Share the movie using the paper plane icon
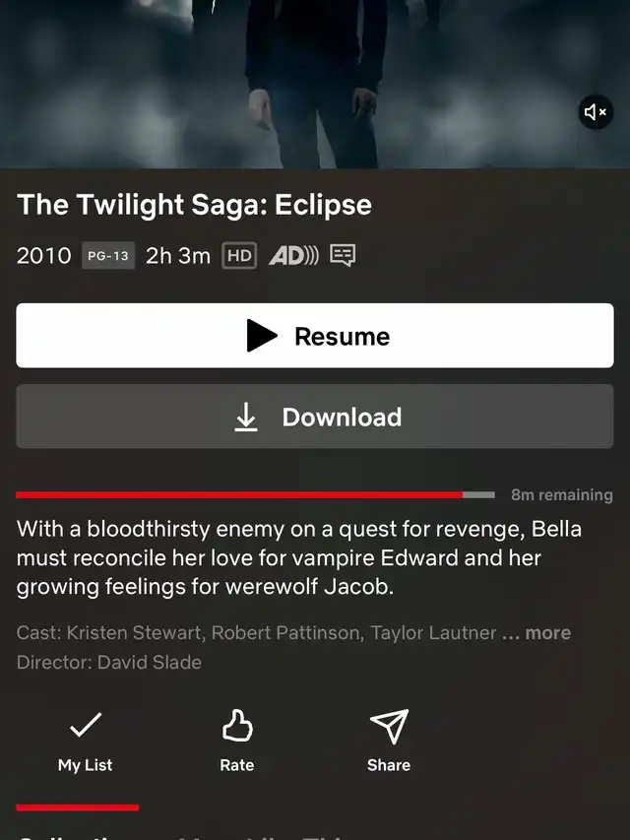This screenshot has width=630, height=840. pyautogui.click(x=390, y=726)
